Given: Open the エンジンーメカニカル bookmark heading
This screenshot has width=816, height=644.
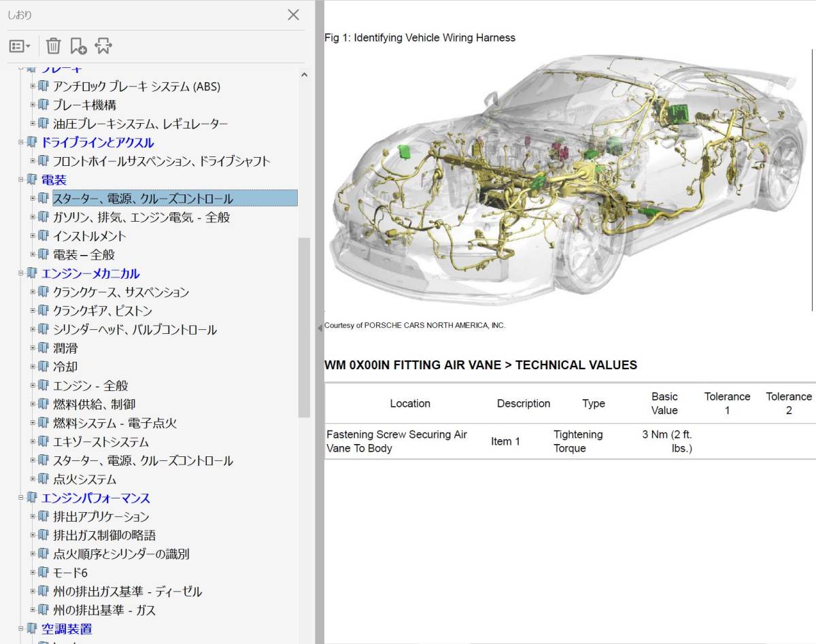Looking at the screenshot, I should pyautogui.click(x=90, y=273).
